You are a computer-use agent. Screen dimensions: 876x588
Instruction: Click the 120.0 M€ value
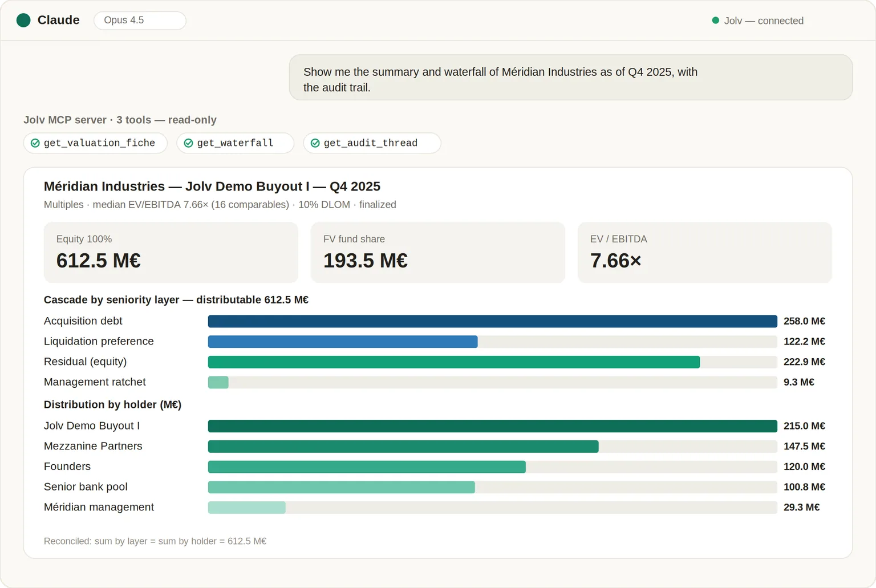coord(804,467)
